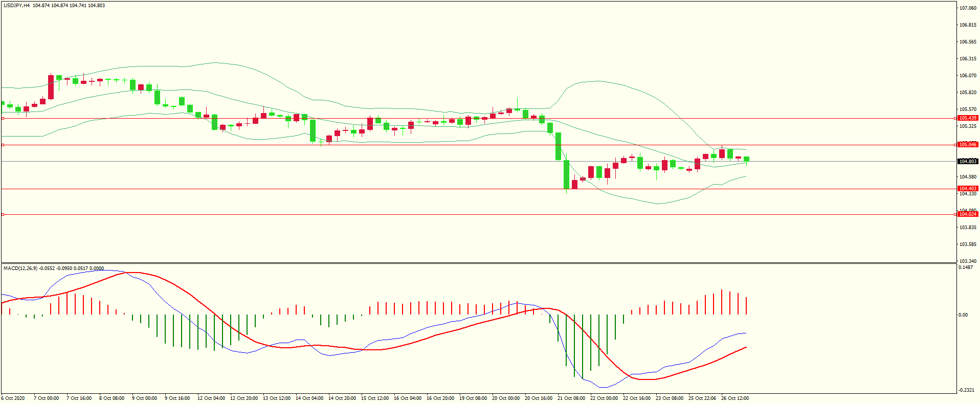
Task: Click the 12 Oct 20:00 time label
Action: (244, 398)
